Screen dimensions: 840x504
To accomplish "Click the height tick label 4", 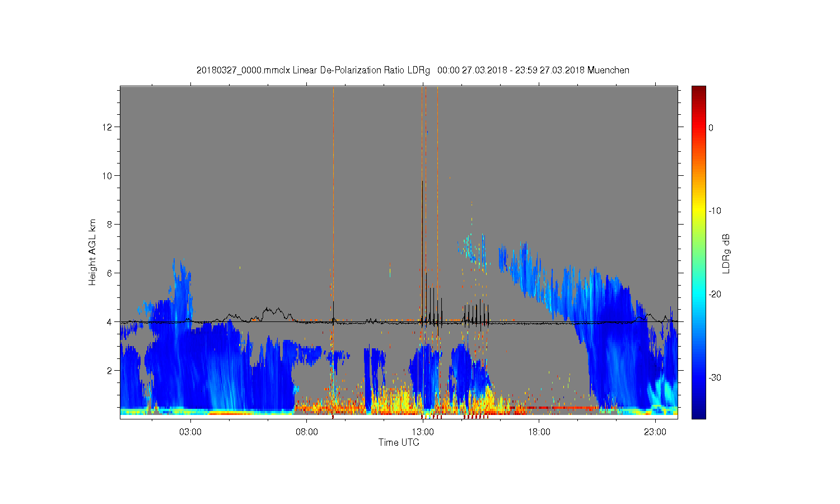I will pyautogui.click(x=110, y=322).
